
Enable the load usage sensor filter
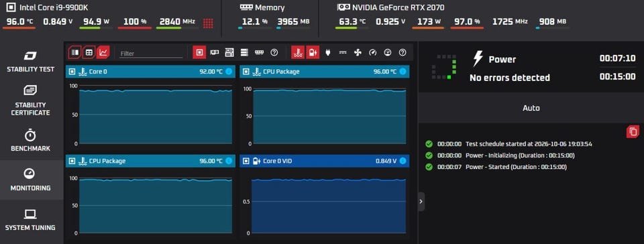coord(387,52)
